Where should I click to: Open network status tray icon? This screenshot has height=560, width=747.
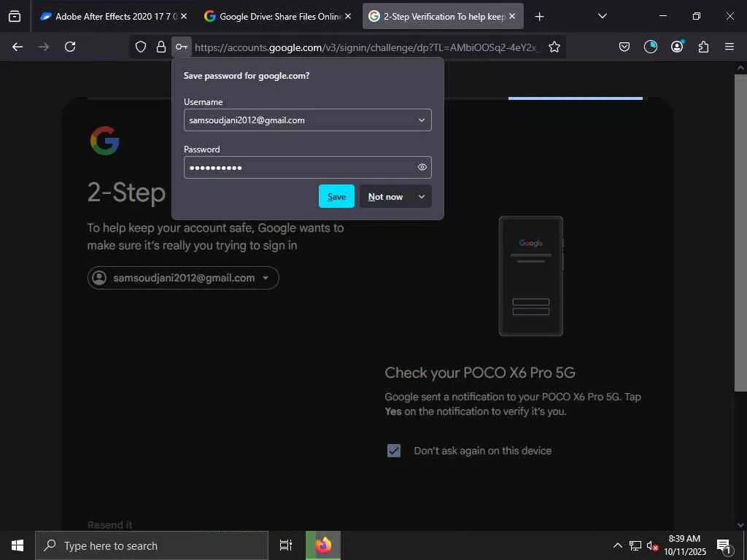pos(635,545)
